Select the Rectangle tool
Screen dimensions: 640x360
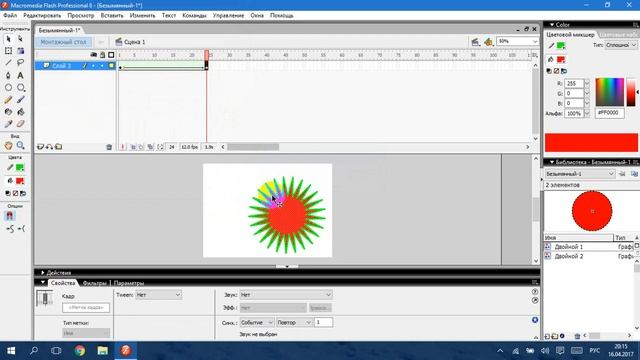coord(20,88)
